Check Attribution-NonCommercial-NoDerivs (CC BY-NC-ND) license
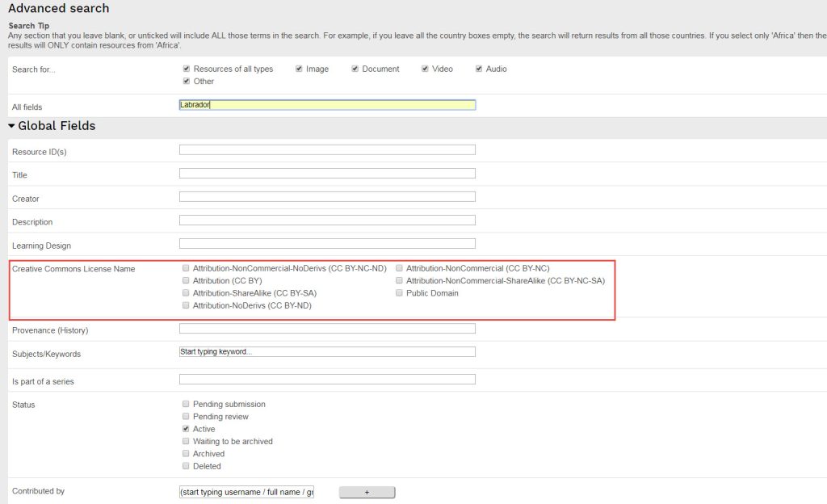 click(186, 268)
